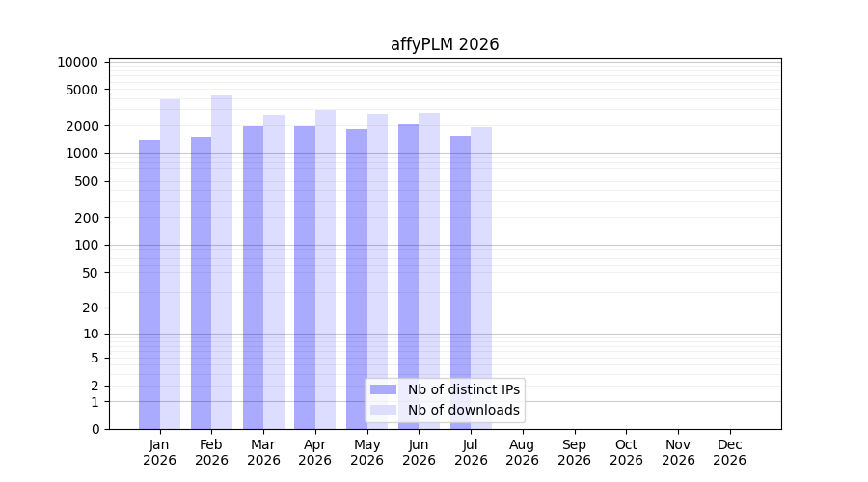
Task: Click the 'Nb of distinct IPs' legend label
Action: (x=464, y=389)
